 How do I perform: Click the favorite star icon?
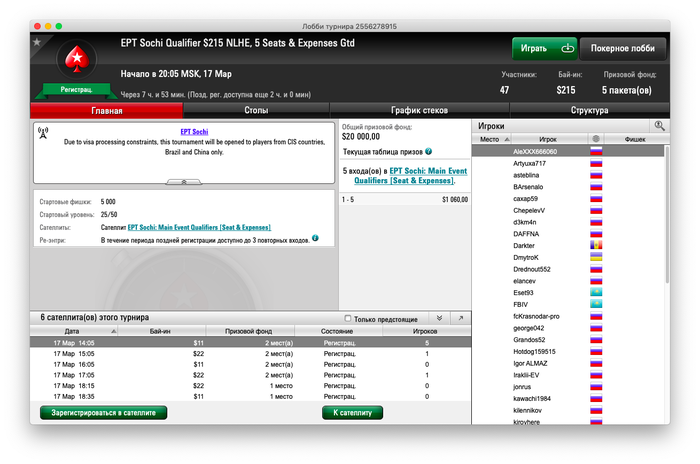click(37, 42)
